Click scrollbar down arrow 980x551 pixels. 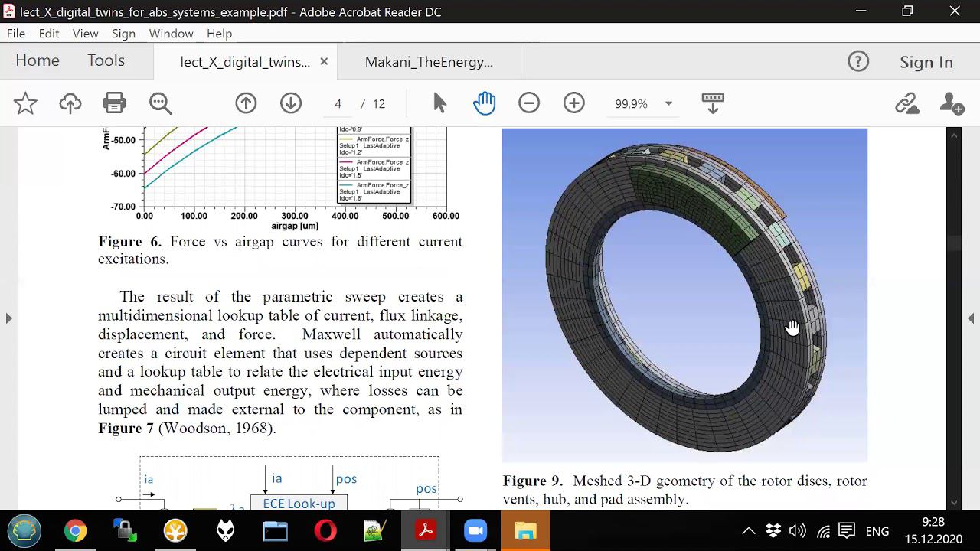pos(954,503)
